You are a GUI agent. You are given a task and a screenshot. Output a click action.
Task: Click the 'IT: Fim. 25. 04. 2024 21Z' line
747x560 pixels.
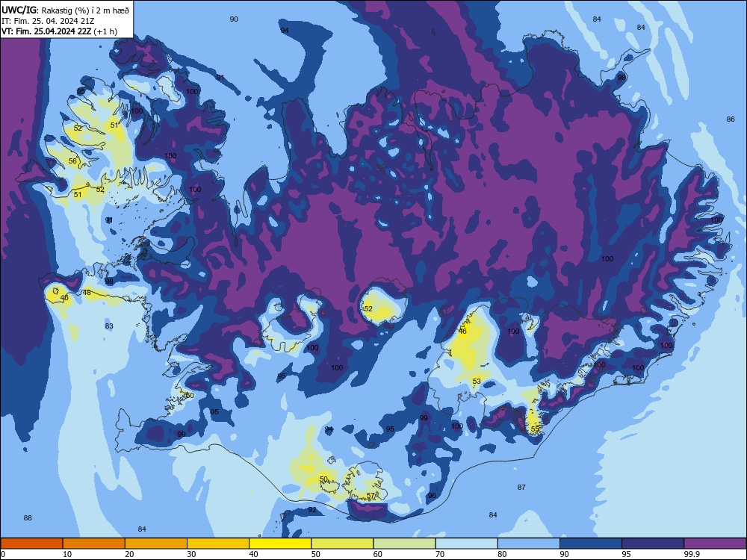point(48,21)
